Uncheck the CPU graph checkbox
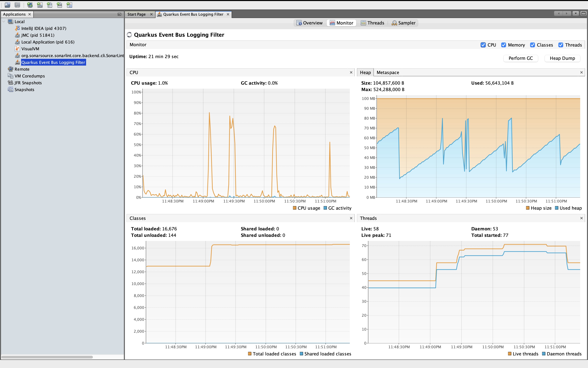Image resolution: width=588 pixels, height=368 pixels. pyautogui.click(x=483, y=45)
